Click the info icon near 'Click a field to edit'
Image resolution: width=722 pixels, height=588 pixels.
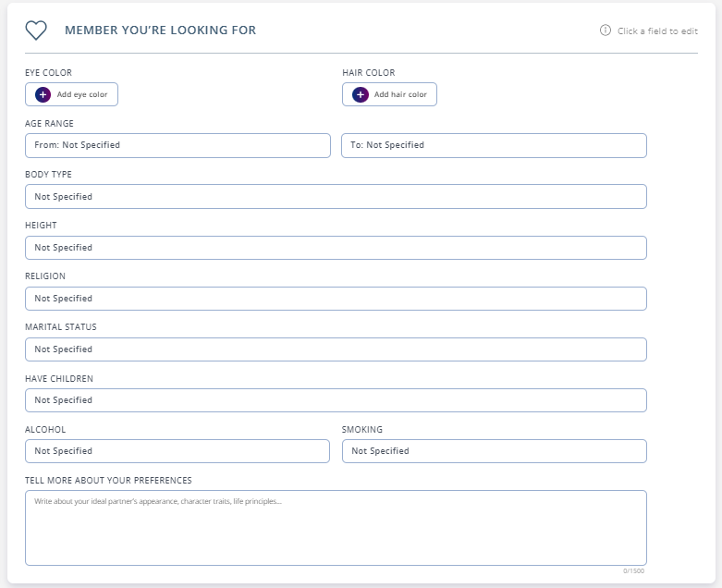pos(605,31)
